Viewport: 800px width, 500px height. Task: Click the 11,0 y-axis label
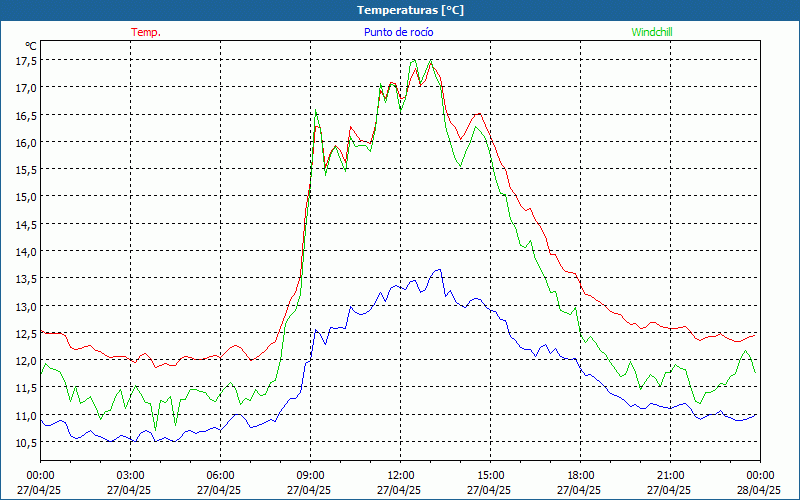click(x=26, y=415)
